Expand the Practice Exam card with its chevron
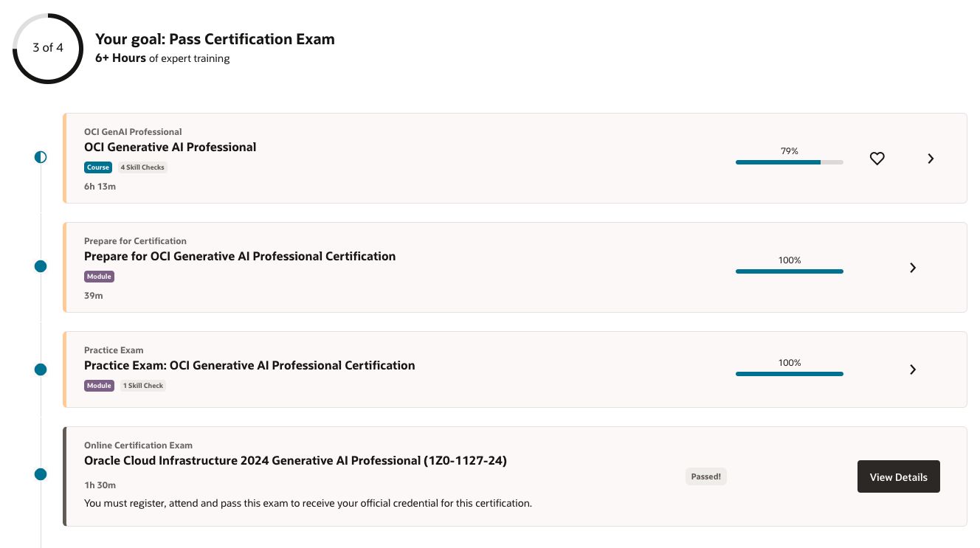Screen dimensions: 980x548 913,370
